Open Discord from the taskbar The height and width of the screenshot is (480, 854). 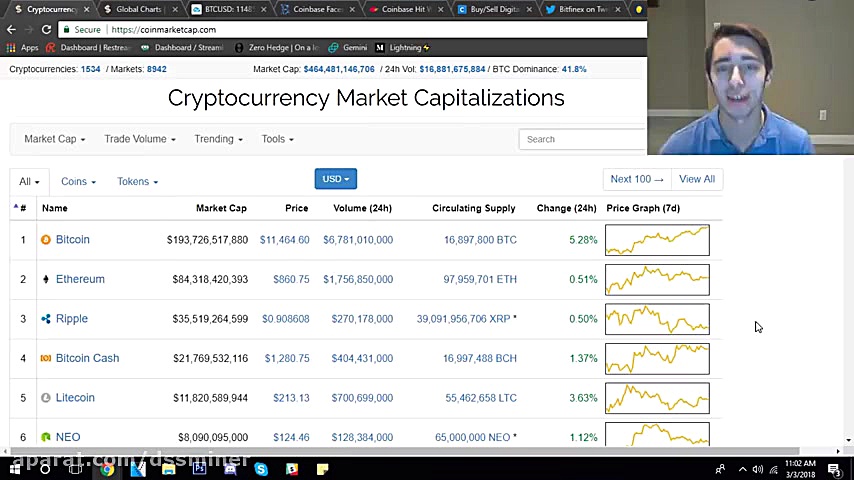point(230,469)
